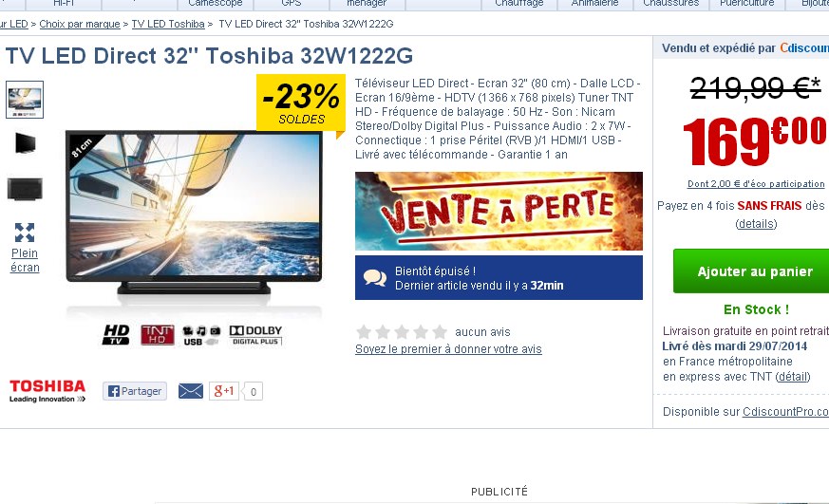Open the Choix par marque breadcrumb
The height and width of the screenshot is (504, 829).
coord(80,24)
